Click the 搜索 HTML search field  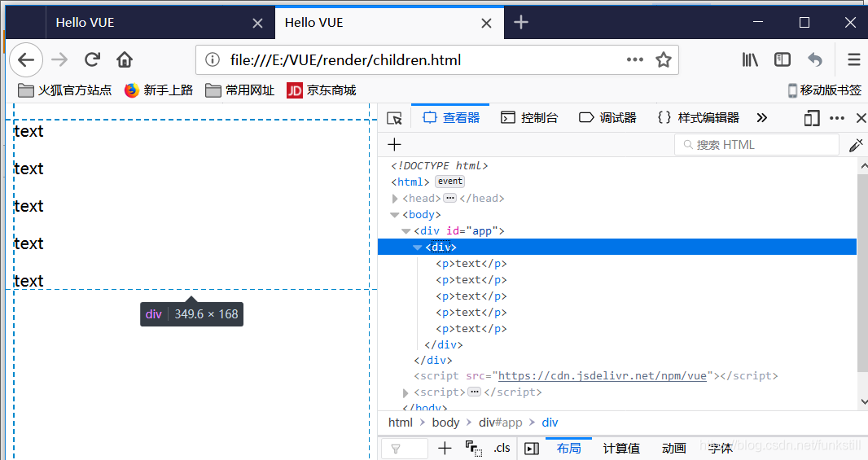[756, 145]
